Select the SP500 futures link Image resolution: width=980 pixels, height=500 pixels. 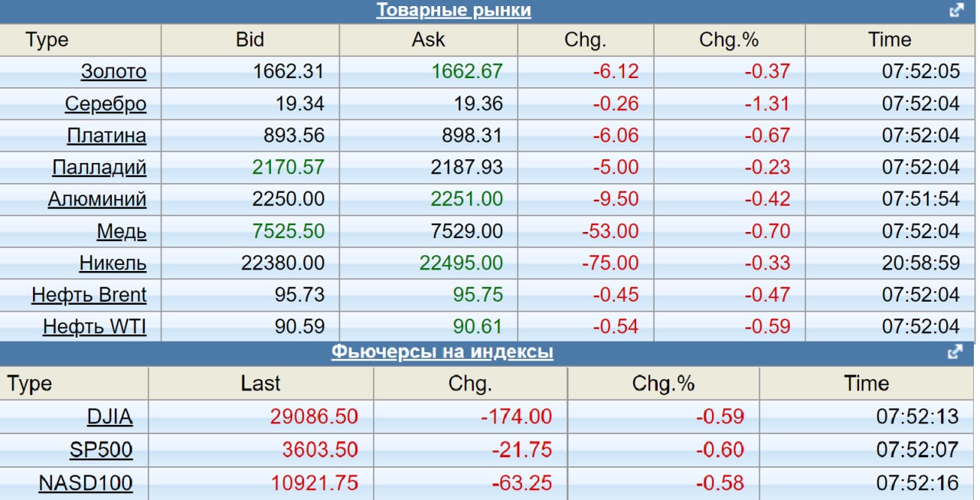(101, 450)
